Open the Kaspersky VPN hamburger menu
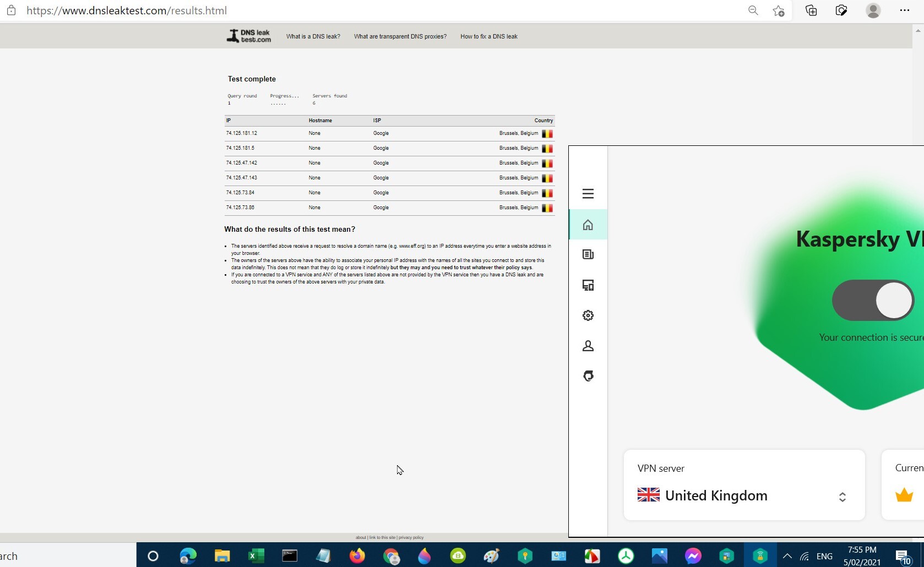 (x=588, y=194)
